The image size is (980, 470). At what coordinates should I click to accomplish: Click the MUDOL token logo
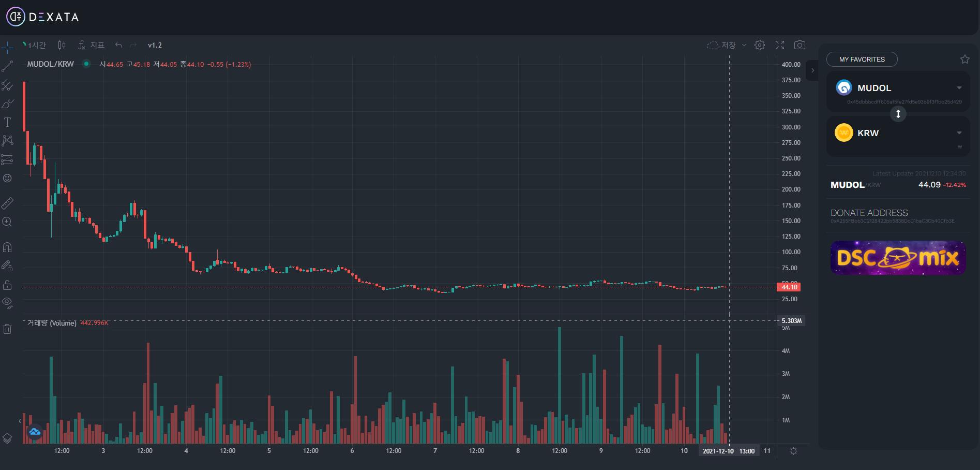[844, 88]
